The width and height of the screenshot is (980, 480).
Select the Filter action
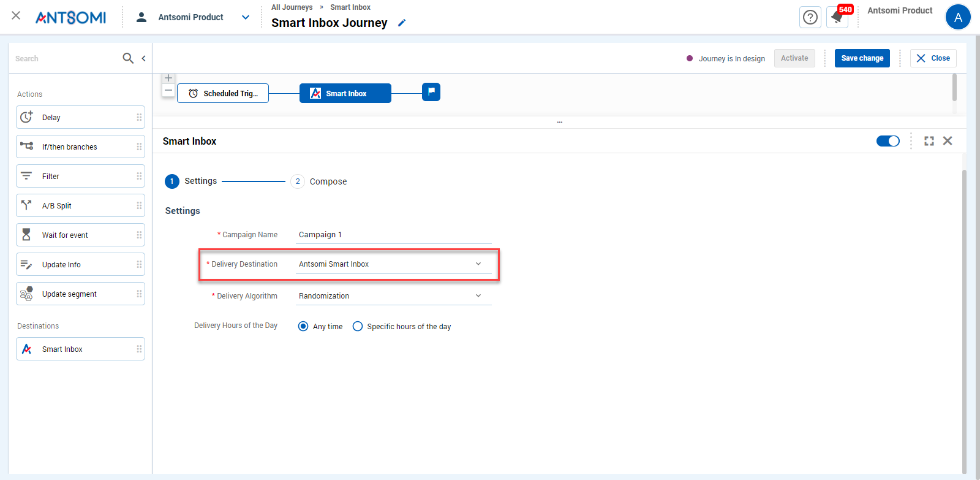80,176
